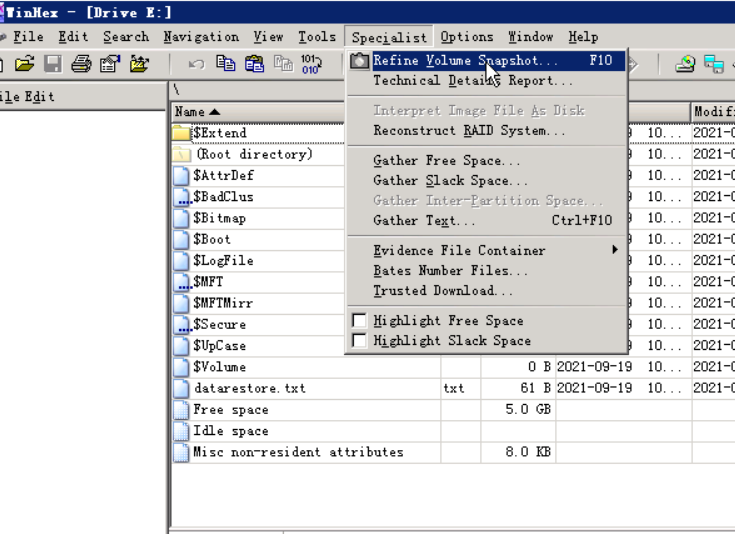
Task: Open the Navigation menu
Action: click(201, 37)
